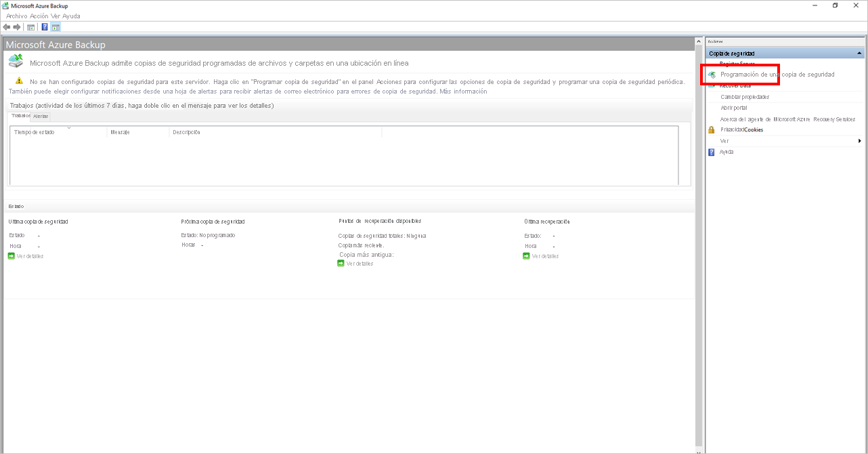Click the scrollbar up arrow in main pane
This screenshot has height=454, width=868.
699,41
